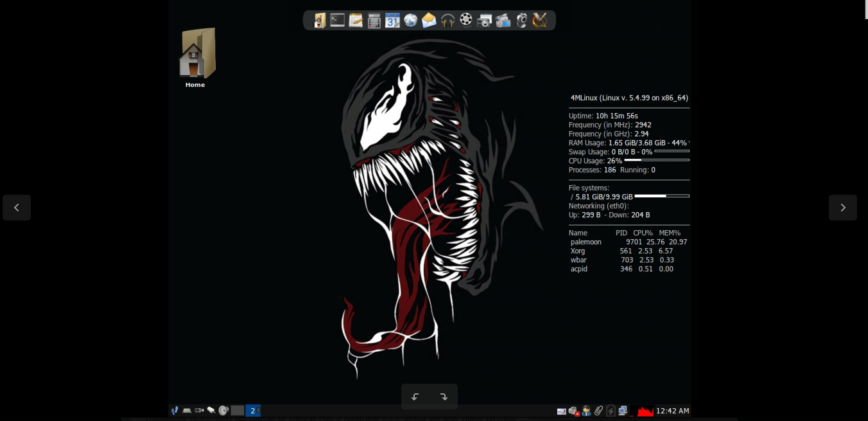This screenshot has height=421, width=868.
Task: Open the calculator from the dock
Action: (x=374, y=21)
